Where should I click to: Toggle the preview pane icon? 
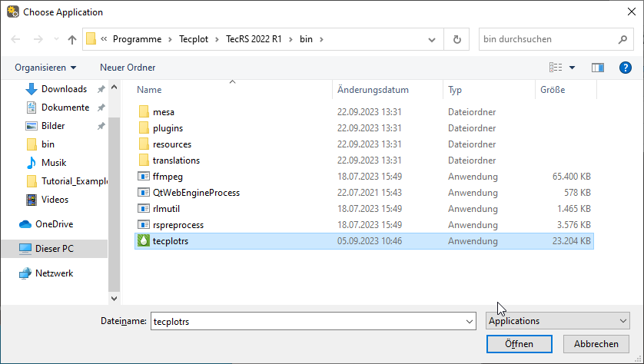click(598, 68)
